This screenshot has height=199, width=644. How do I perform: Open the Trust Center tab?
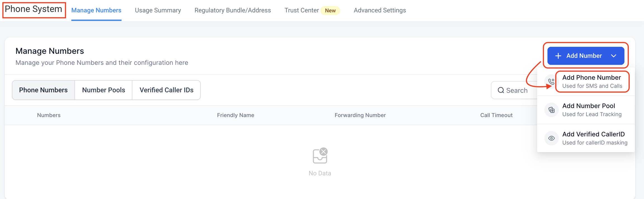tap(302, 10)
